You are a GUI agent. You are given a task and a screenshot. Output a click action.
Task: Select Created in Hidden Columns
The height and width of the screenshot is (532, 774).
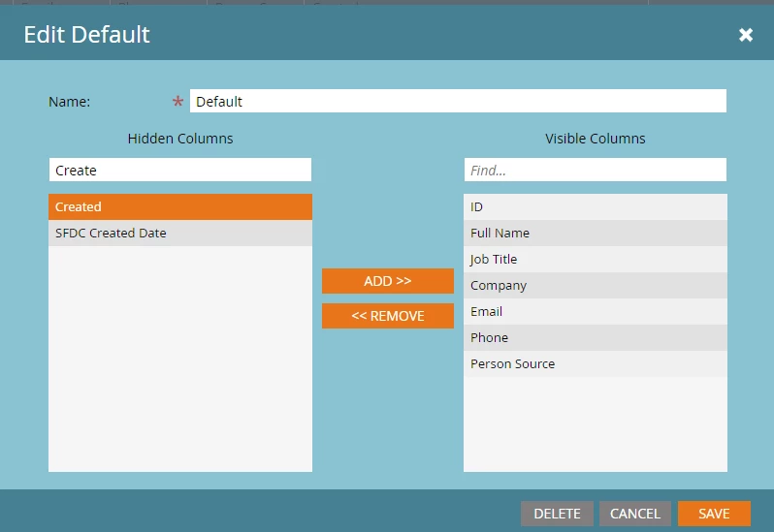click(x=180, y=206)
